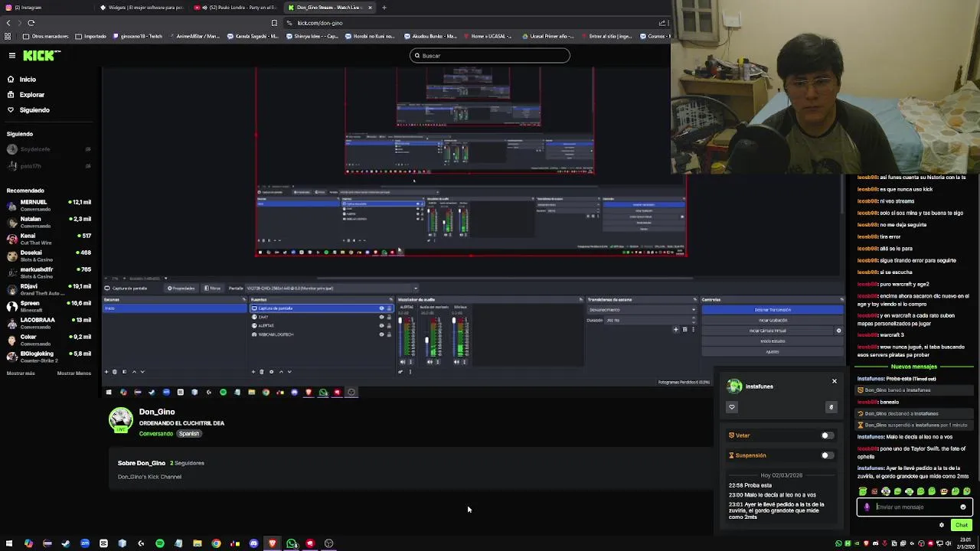This screenshot has height=551, width=980.
Task: Go to Inicio in the Kick sidebar
Action: click(x=21, y=80)
